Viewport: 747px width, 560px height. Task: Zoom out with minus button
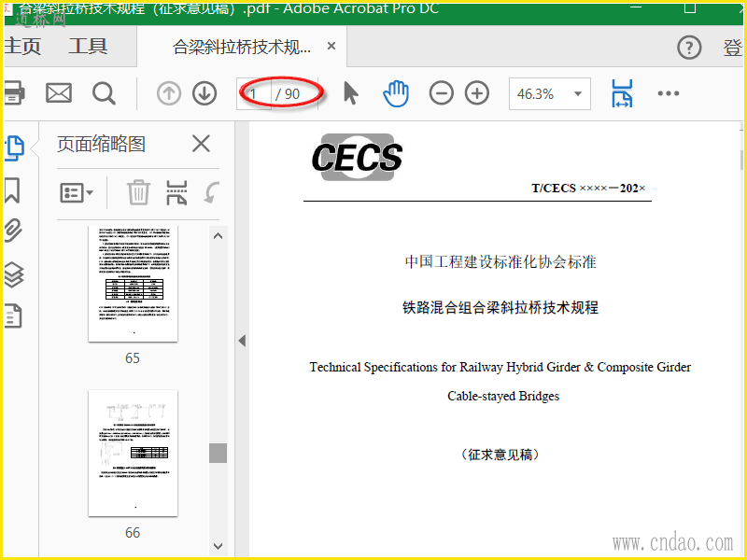441,93
